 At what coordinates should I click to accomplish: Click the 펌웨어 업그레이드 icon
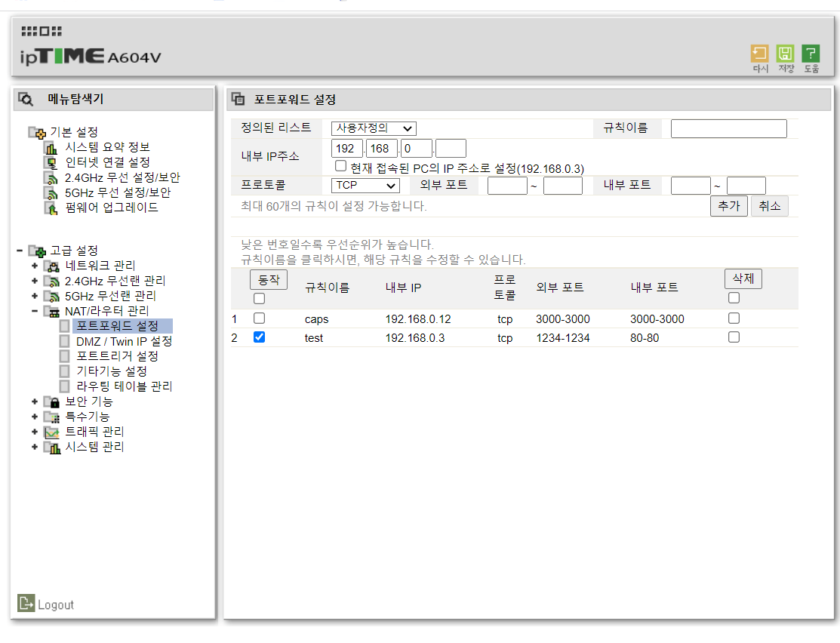51,208
